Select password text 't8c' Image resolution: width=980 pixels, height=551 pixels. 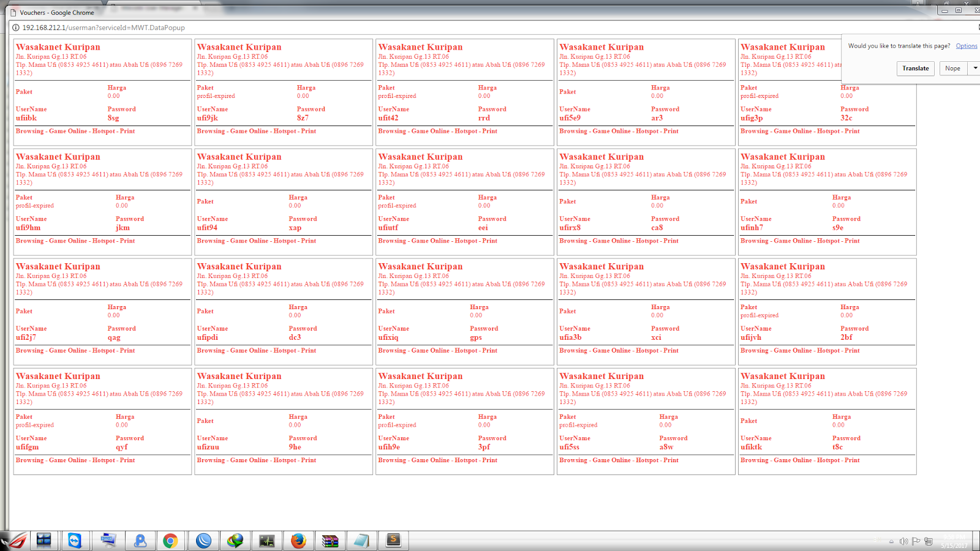838,447
